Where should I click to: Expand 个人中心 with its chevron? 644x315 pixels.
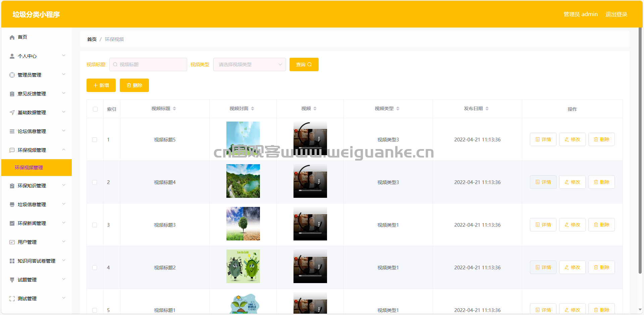64,56
